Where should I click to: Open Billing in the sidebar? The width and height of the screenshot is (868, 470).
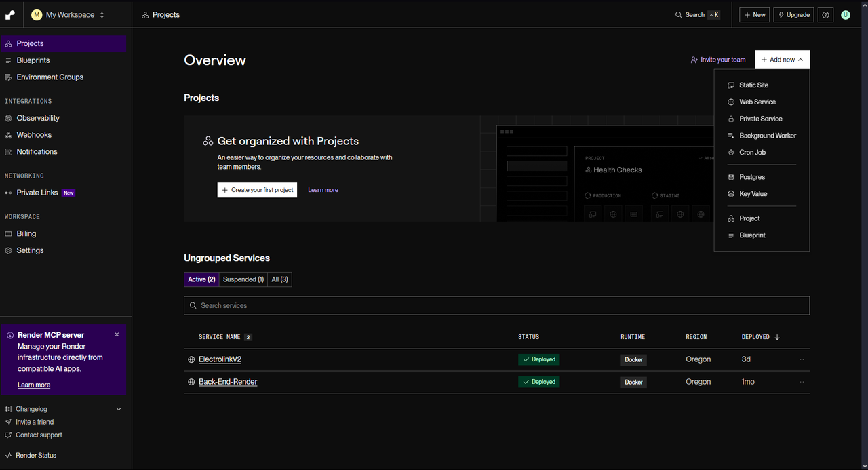63,233
